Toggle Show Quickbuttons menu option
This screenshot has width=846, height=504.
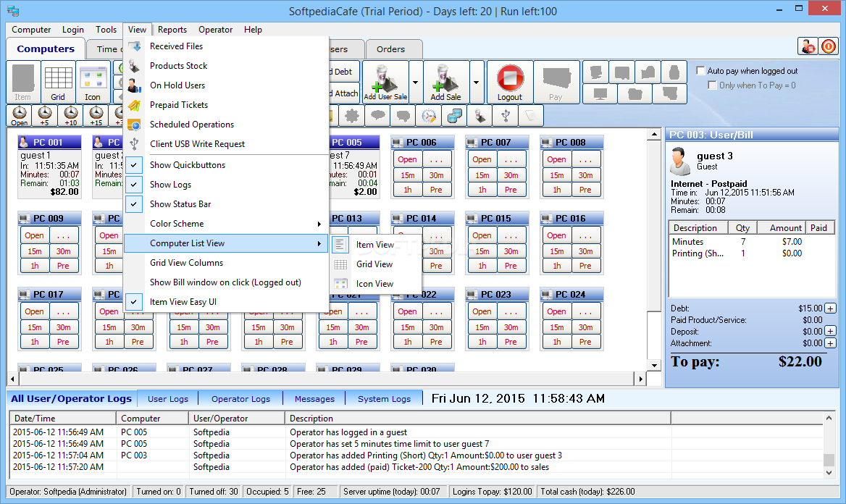227,165
